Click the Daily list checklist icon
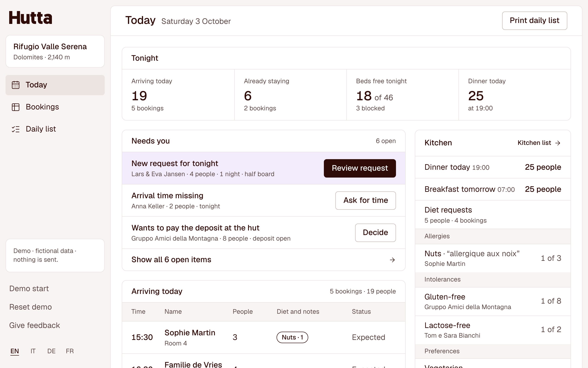 coord(16,129)
